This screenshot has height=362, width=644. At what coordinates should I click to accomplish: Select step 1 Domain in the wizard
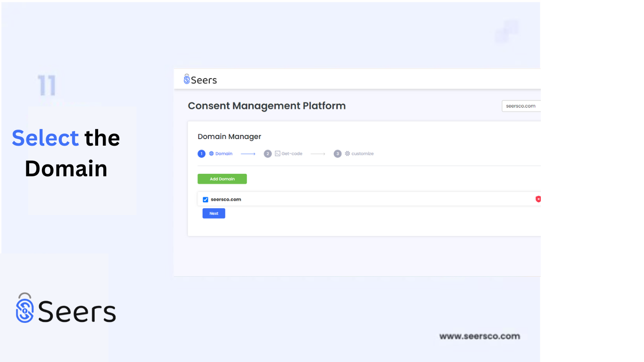click(x=215, y=154)
